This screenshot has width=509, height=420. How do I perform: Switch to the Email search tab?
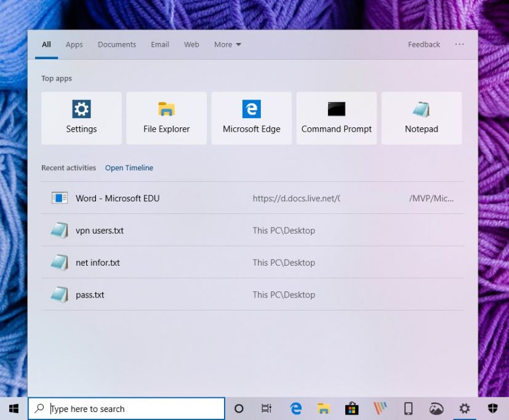(159, 44)
